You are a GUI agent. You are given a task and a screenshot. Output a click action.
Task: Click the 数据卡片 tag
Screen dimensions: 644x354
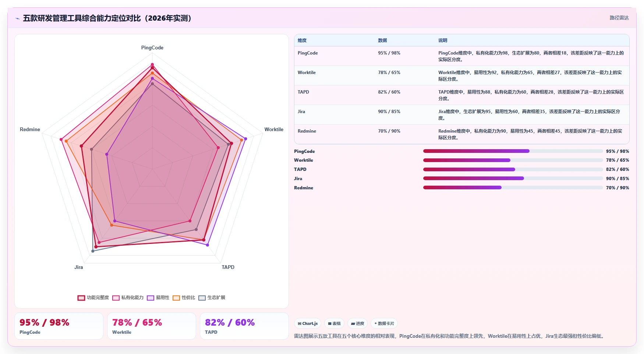click(x=384, y=323)
